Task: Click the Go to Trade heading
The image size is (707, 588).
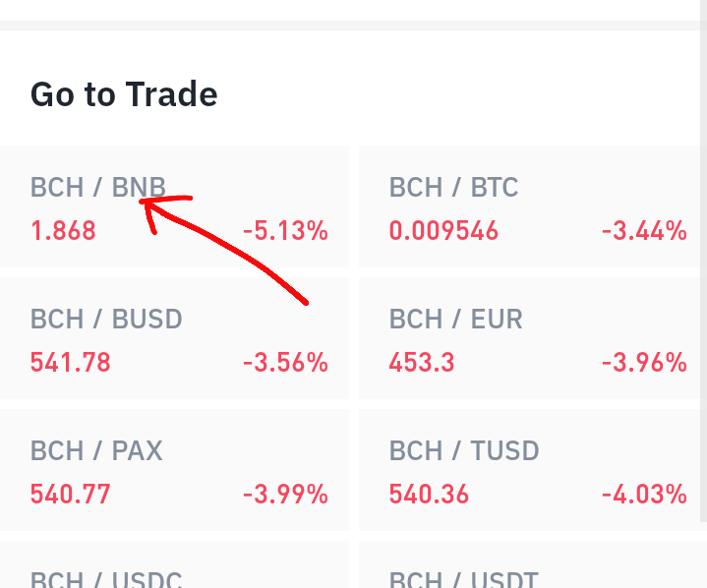Action: tap(124, 94)
